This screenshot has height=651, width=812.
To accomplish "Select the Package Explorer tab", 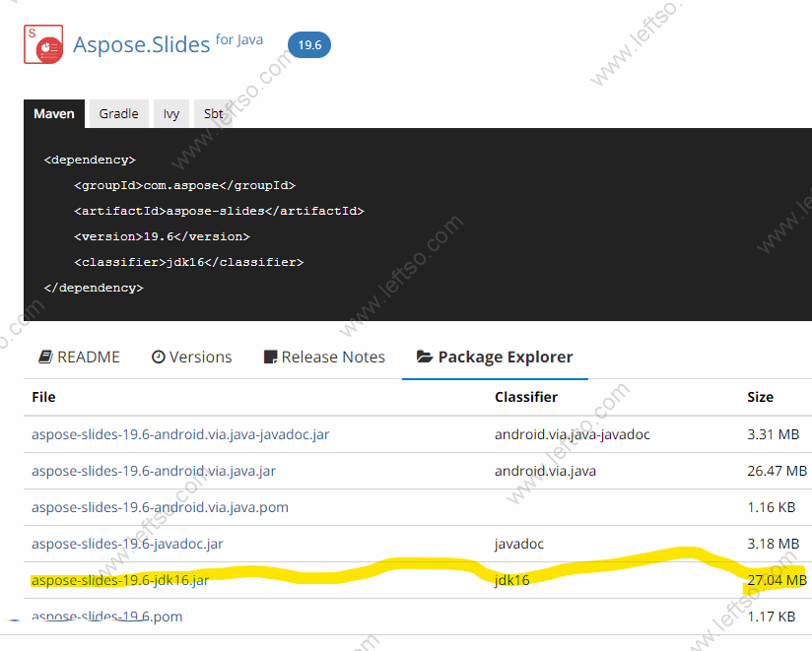I will coord(495,358).
